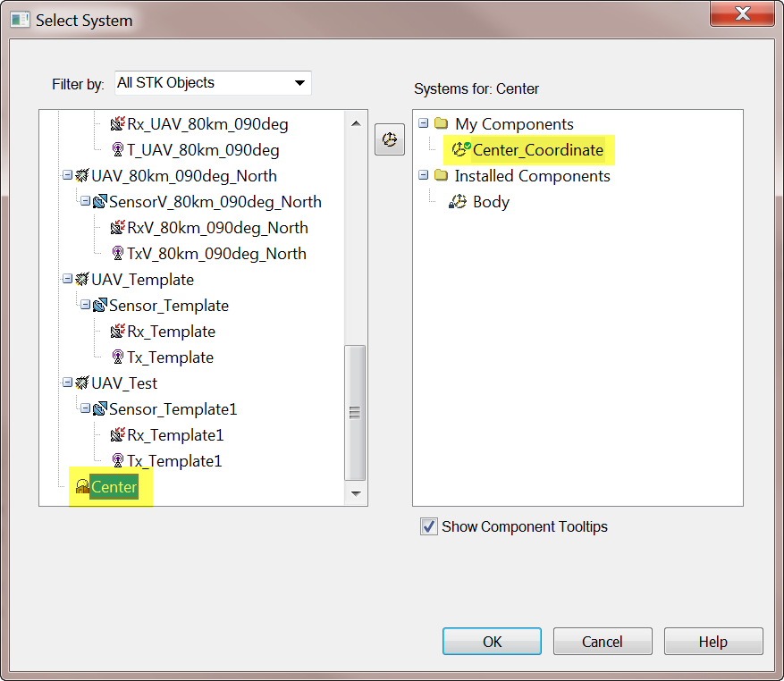This screenshot has height=681, width=784.
Task: Open the Filter by dropdown
Action: (299, 83)
